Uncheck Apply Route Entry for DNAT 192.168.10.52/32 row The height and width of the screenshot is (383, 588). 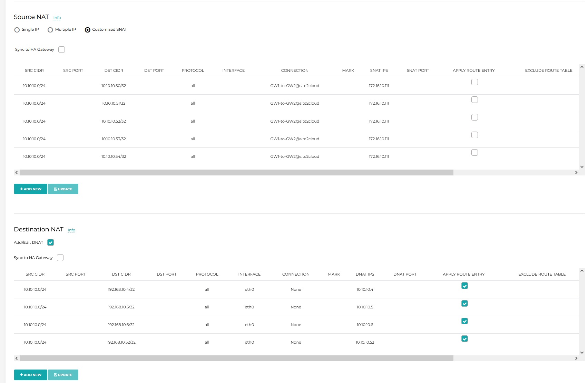[465, 339]
